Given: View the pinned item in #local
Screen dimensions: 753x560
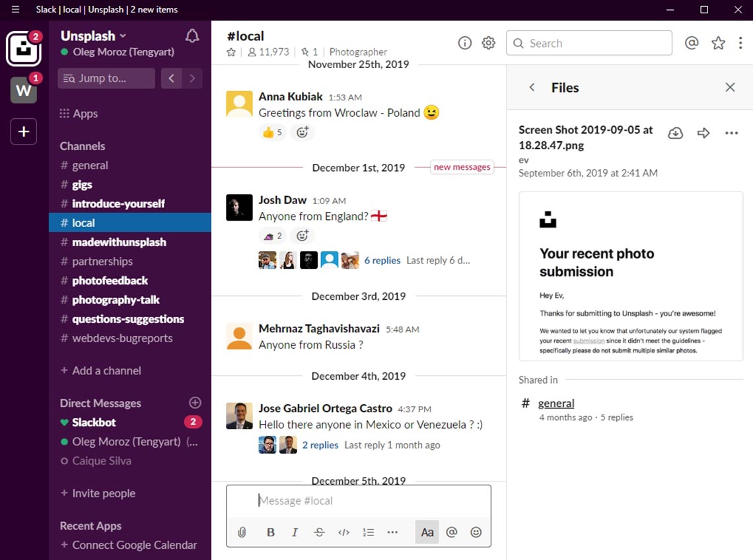Looking at the screenshot, I should click(309, 52).
